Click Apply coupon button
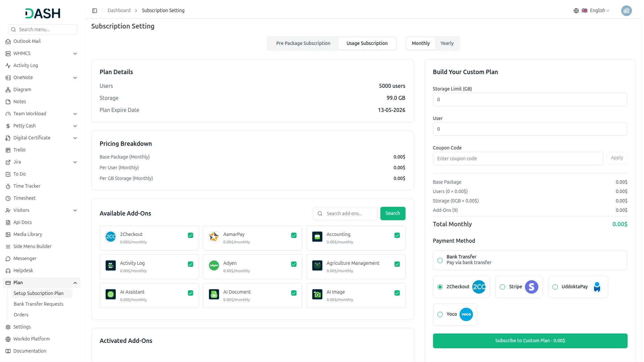Viewport: 644px width, 362px height. pos(617,158)
